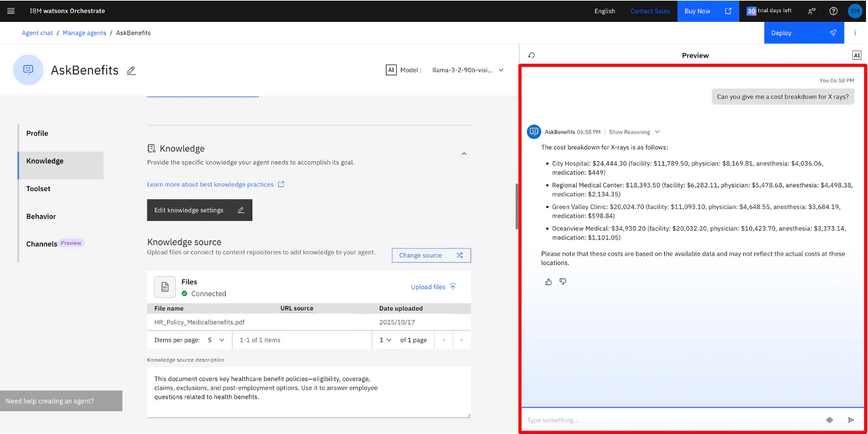The height and width of the screenshot is (434, 868).
Task: Click the AskBenefits agent avatar icon
Action: 29,70
